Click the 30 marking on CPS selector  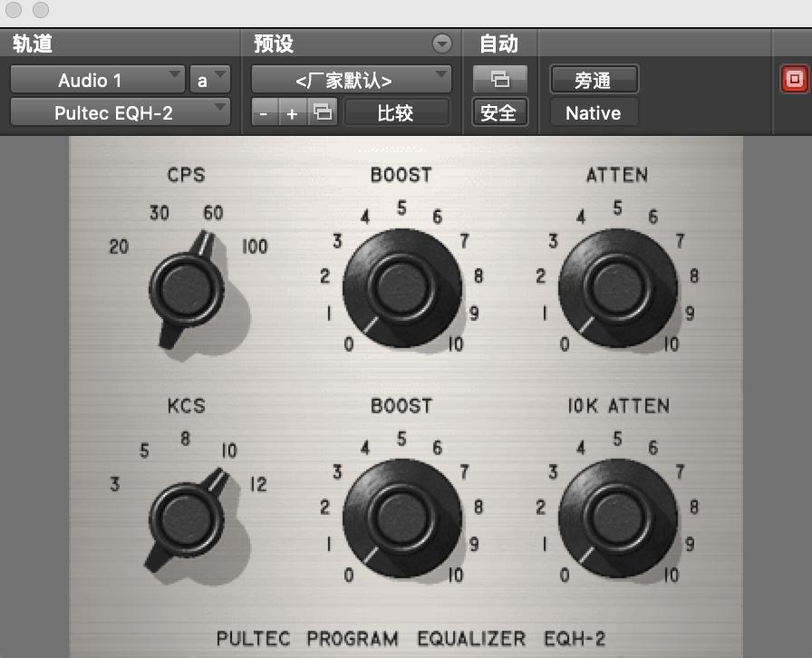[x=159, y=212]
